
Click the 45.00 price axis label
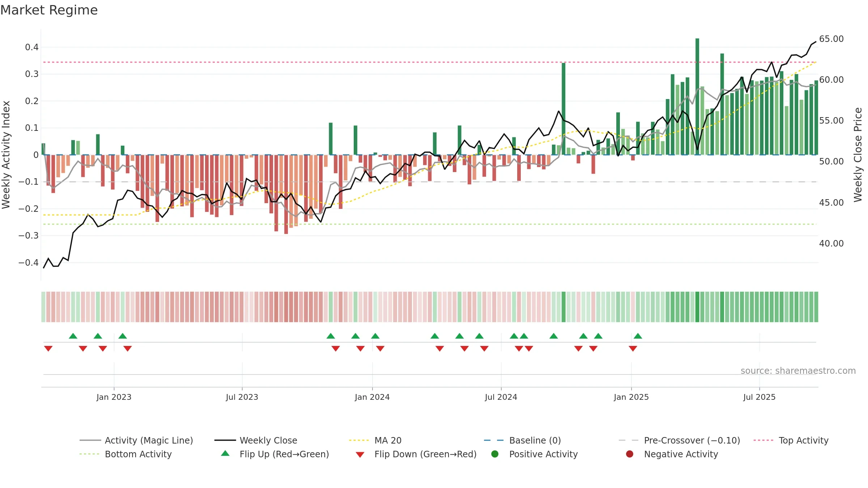831,202
